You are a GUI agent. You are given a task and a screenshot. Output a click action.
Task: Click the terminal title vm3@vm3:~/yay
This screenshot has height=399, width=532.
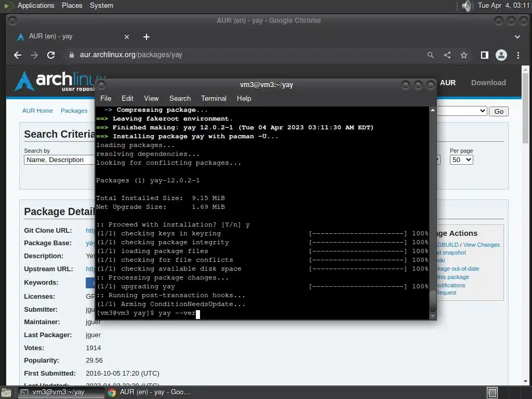tap(267, 85)
